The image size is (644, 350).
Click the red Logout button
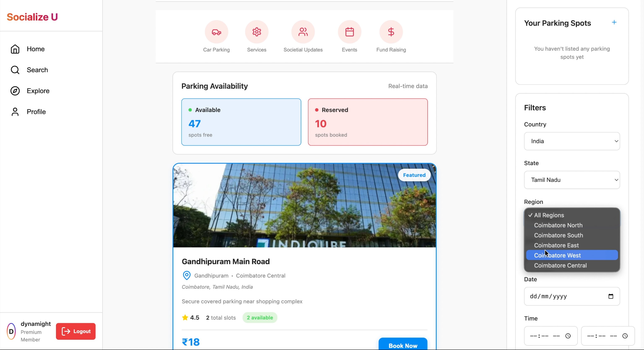click(x=75, y=331)
